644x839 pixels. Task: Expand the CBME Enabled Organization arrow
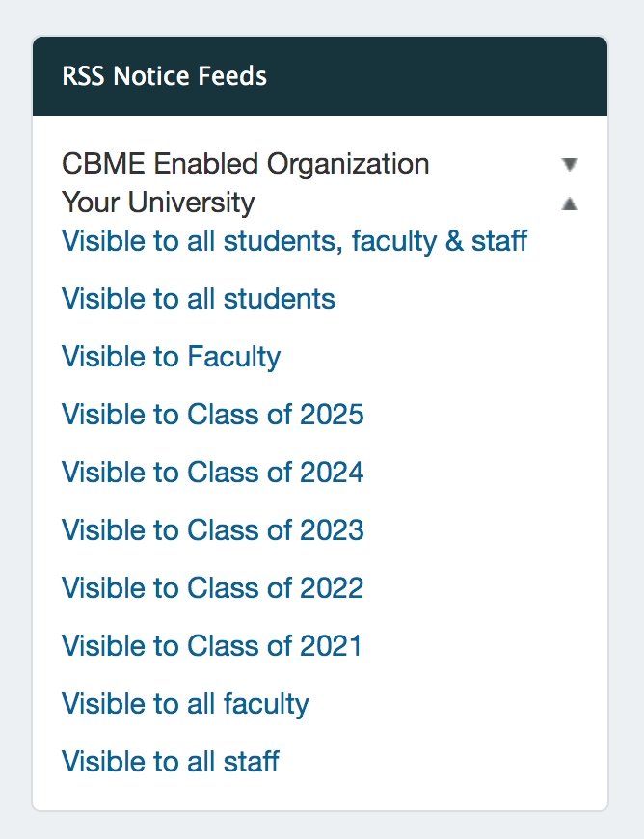point(570,164)
